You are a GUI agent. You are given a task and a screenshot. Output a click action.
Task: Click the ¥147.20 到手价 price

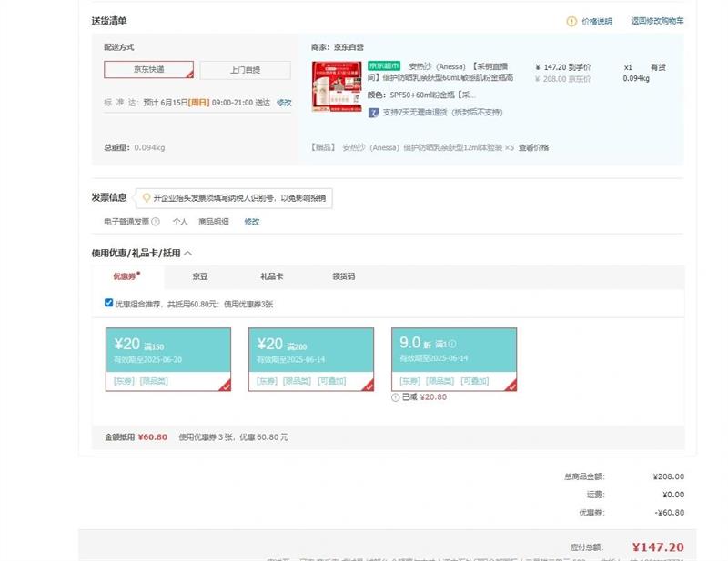pyautogui.click(x=562, y=67)
